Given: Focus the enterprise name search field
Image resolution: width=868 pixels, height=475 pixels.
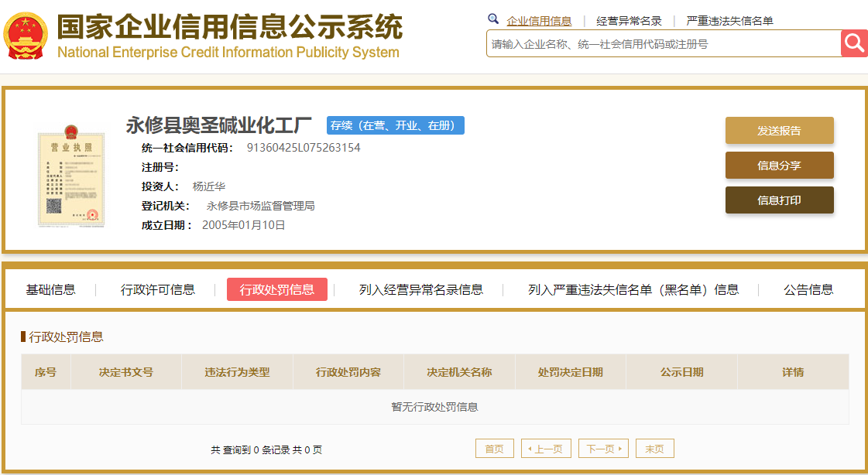Looking at the screenshot, I should tap(663, 43).
